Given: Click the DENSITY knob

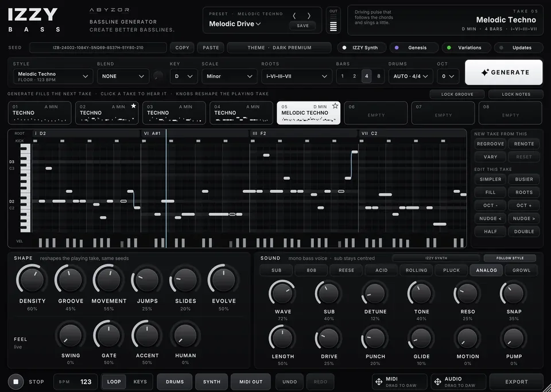Looking at the screenshot, I should 32,280.
